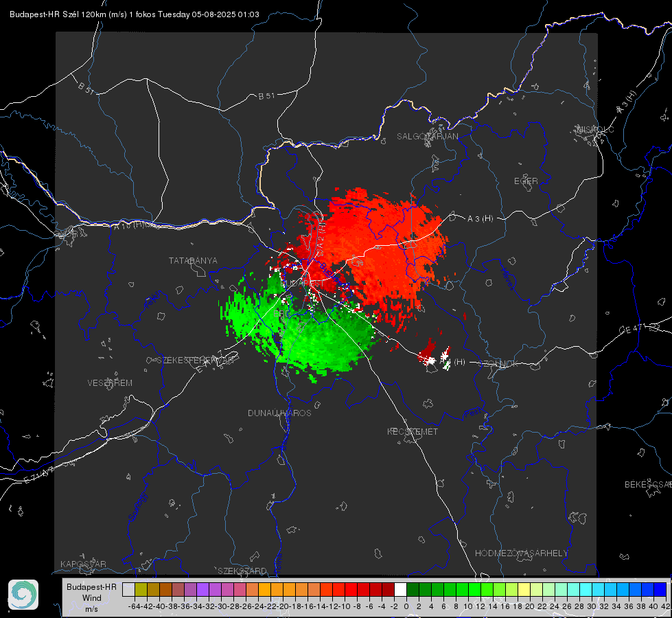This screenshot has height=618, width=672.
Task: Pick the white 0 m/s legend swatch
Action: coord(400,589)
